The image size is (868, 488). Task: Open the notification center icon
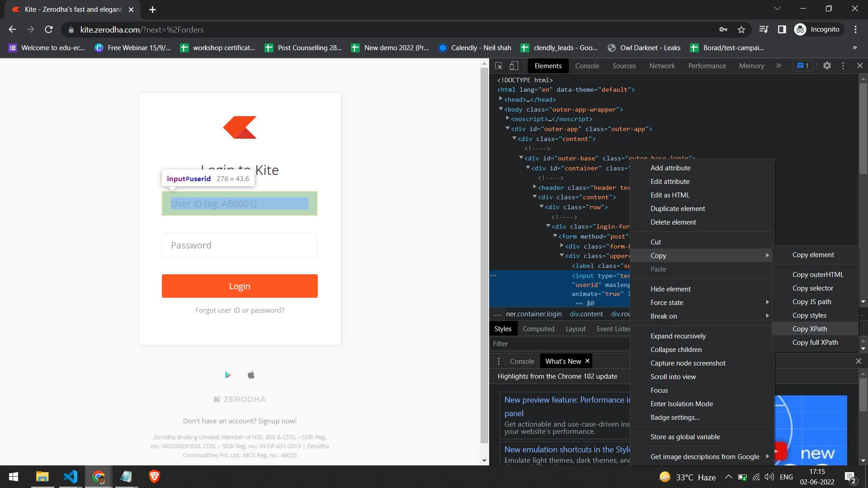point(850,477)
